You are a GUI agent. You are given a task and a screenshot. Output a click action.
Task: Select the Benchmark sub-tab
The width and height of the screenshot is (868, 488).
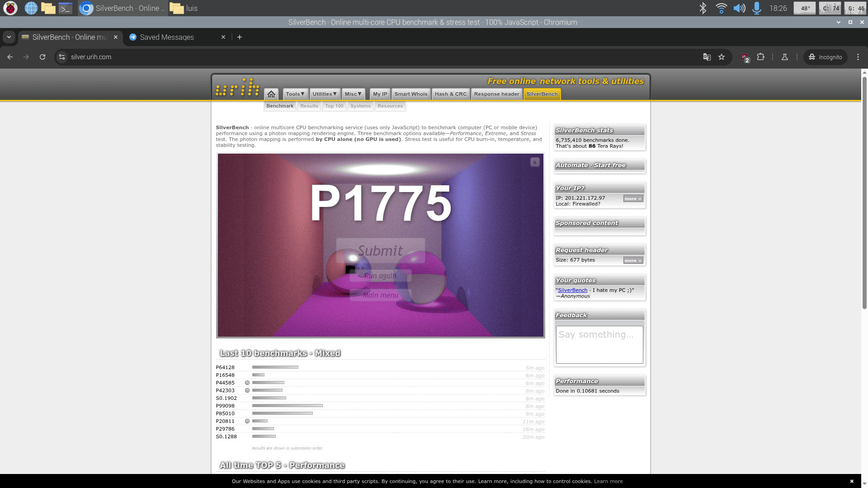280,106
